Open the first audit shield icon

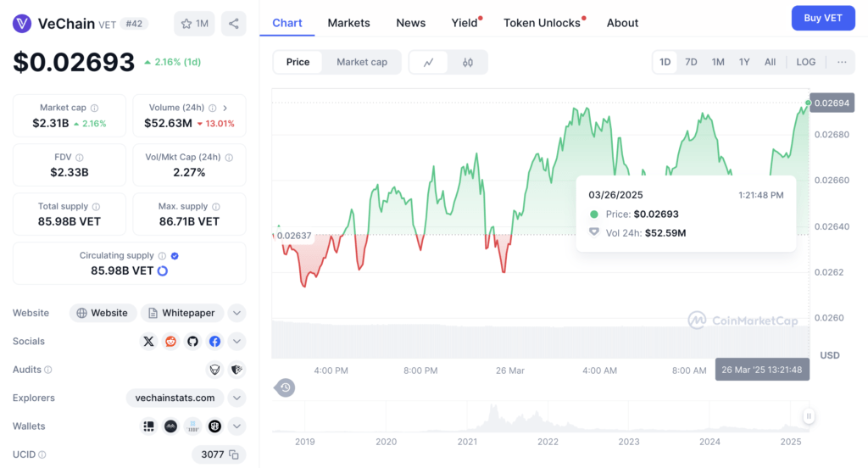[214, 370]
